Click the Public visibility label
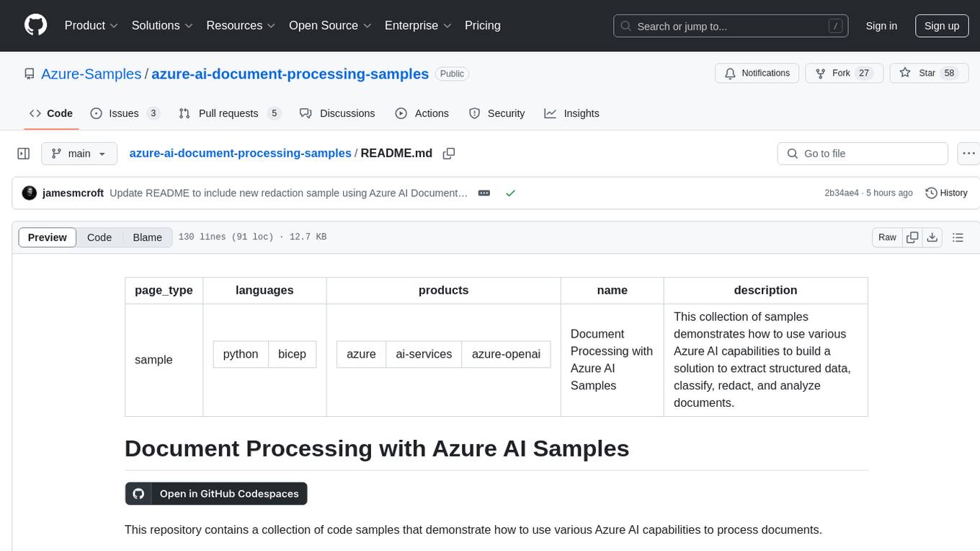Viewport: 980px width, 551px height. point(452,74)
